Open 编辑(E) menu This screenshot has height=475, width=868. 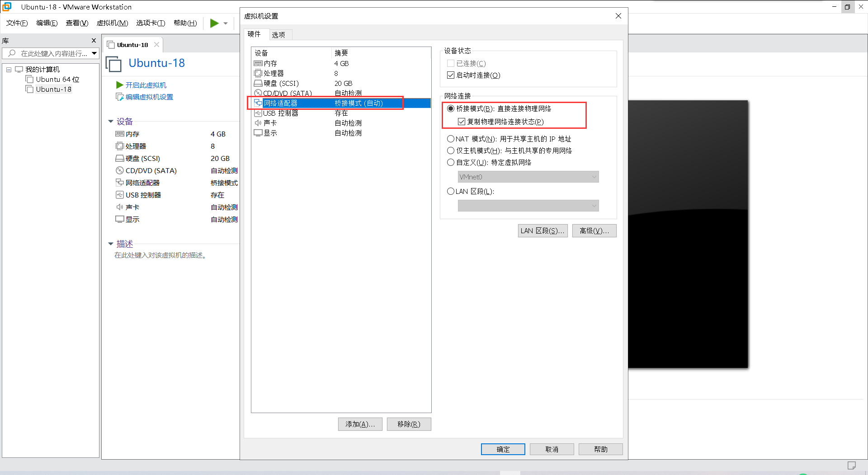47,23
